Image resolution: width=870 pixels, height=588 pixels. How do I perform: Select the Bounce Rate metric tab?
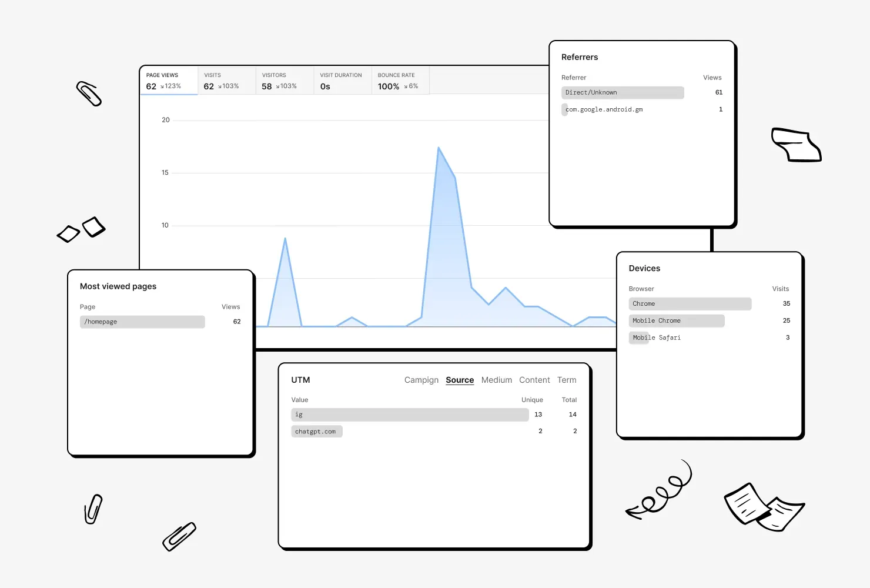point(400,81)
